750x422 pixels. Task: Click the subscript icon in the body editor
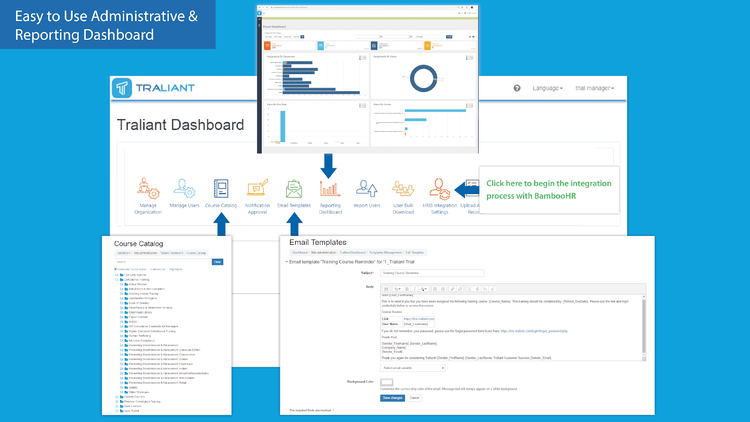pos(485,289)
